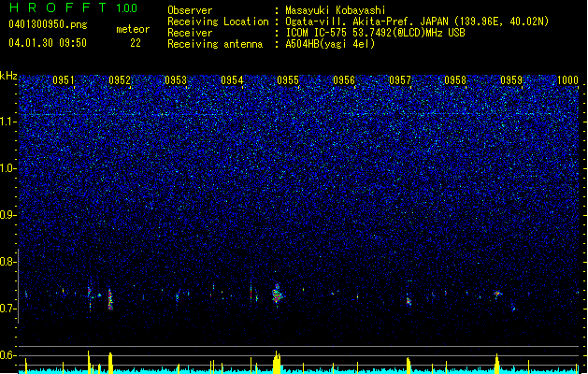Click the bright meteor echo just before 0952
588x374 pixels.
tap(110, 299)
